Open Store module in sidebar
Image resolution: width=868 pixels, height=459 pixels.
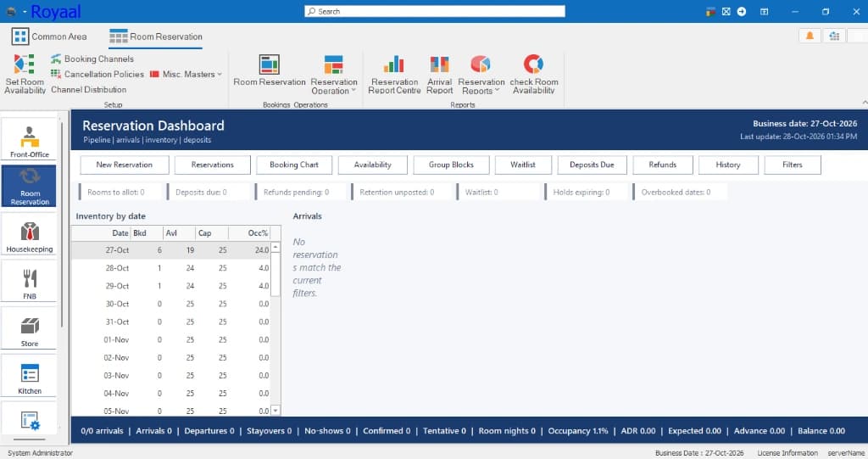[x=30, y=330]
